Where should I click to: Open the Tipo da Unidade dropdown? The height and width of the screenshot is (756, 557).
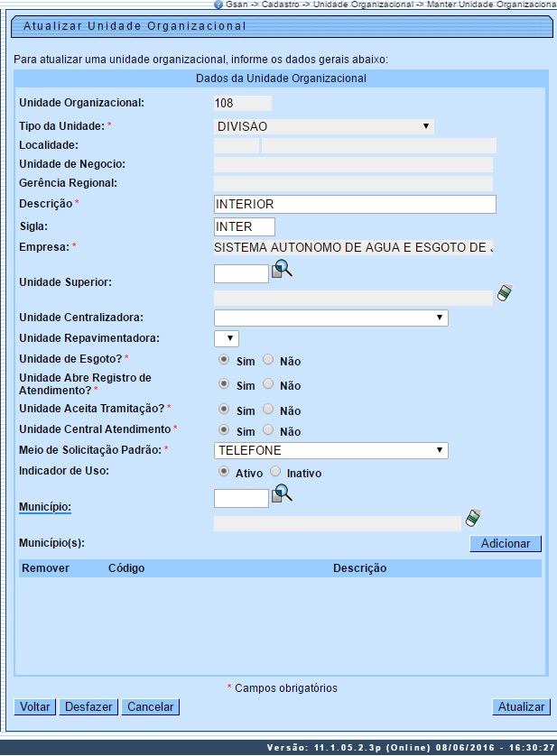point(323,127)
